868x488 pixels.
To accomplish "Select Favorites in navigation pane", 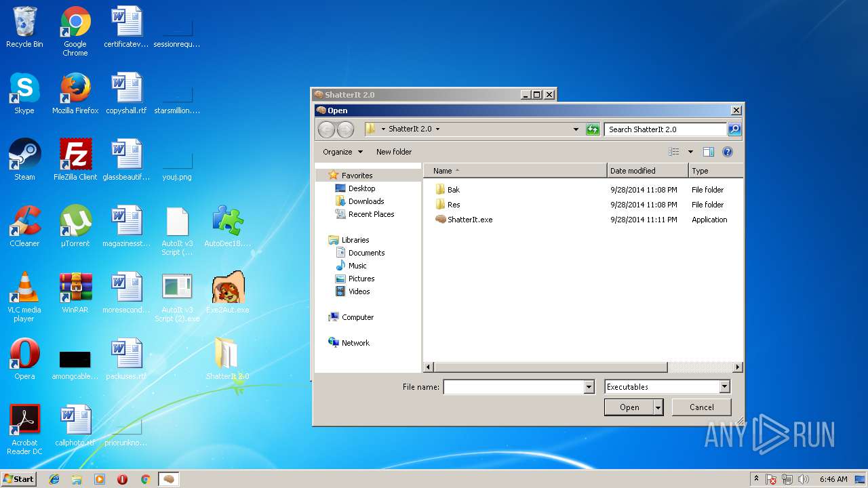I will 357,176.
